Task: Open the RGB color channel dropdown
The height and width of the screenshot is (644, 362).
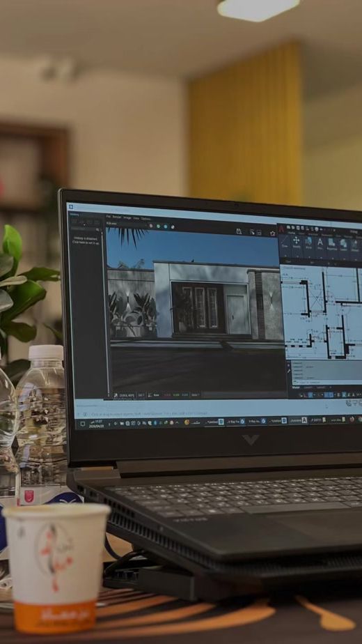Action: coord(125,224)
